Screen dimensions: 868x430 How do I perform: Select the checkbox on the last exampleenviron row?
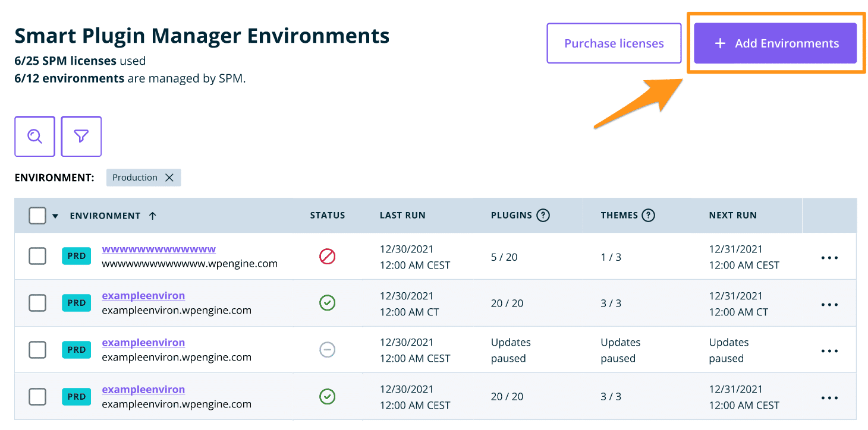click(x=37, y=396)
